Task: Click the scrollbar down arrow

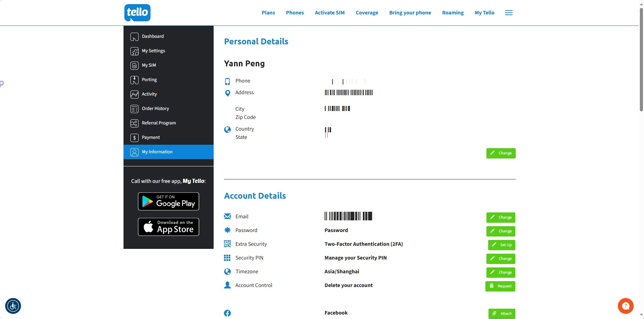Action: click(641, 315)
